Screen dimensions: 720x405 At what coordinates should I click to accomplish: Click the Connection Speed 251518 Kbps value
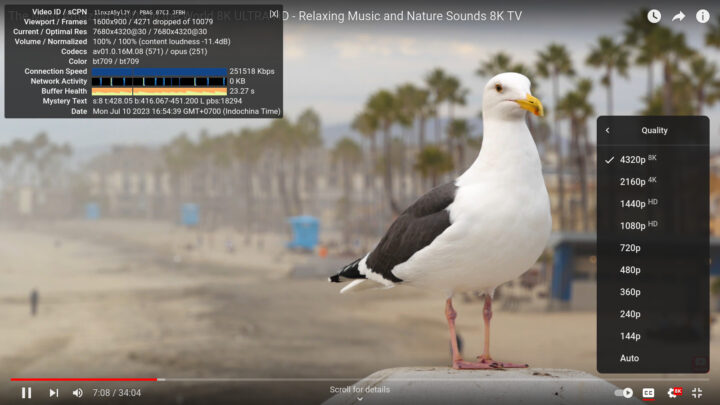(252, 71)
